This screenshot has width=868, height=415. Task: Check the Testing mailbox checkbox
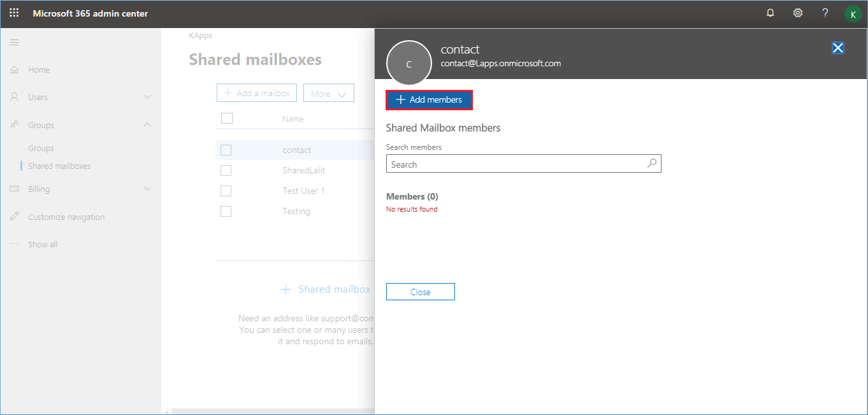click(226, 211)
